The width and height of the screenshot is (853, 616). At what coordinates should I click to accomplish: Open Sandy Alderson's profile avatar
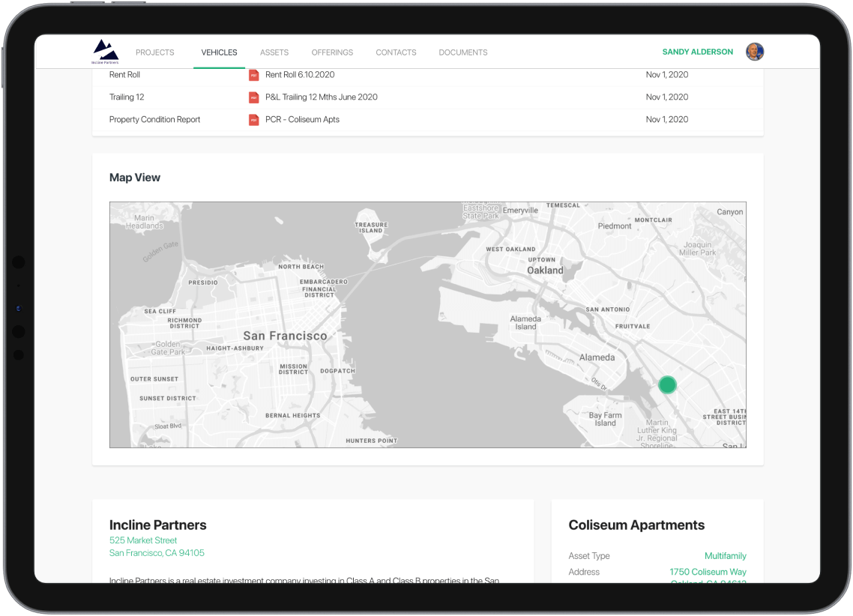[x=754, y=52]
